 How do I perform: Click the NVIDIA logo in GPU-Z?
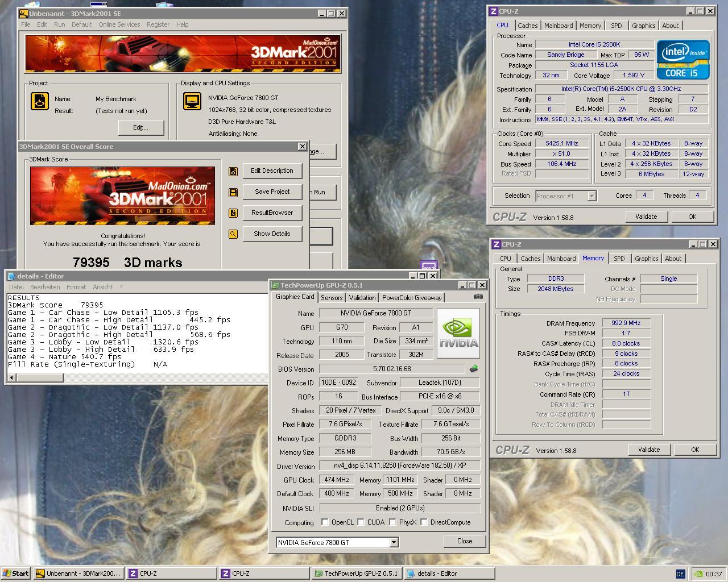(x=459, y=334)
